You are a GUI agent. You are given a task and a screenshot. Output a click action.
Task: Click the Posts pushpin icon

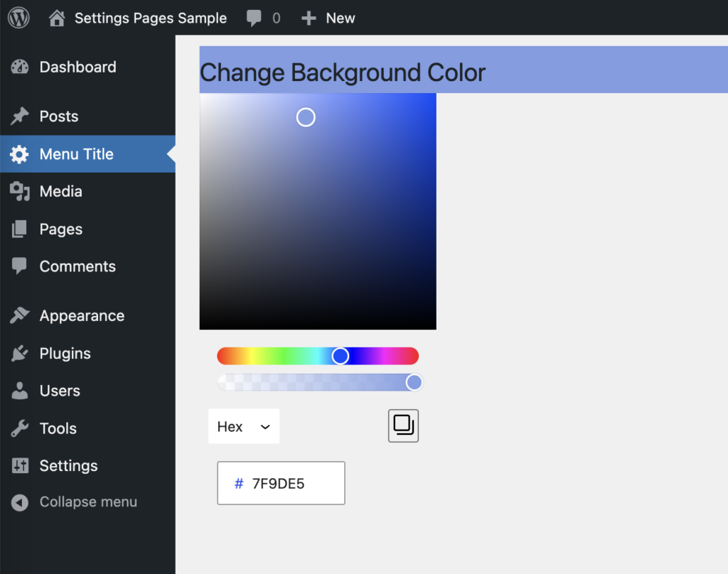coord(19,116)
